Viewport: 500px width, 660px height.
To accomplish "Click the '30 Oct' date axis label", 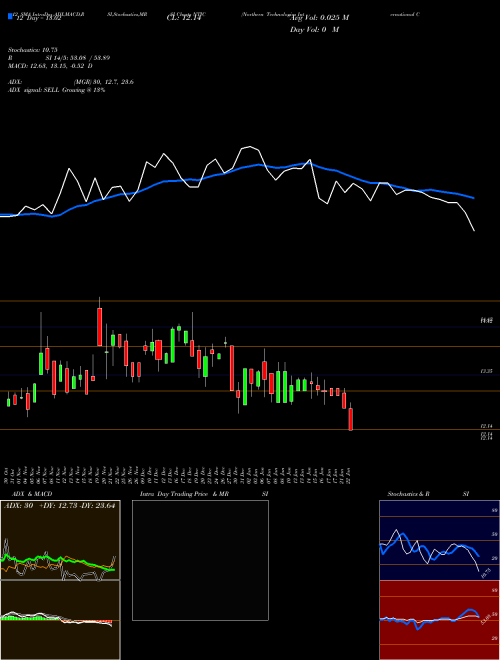I will (8, 475).
